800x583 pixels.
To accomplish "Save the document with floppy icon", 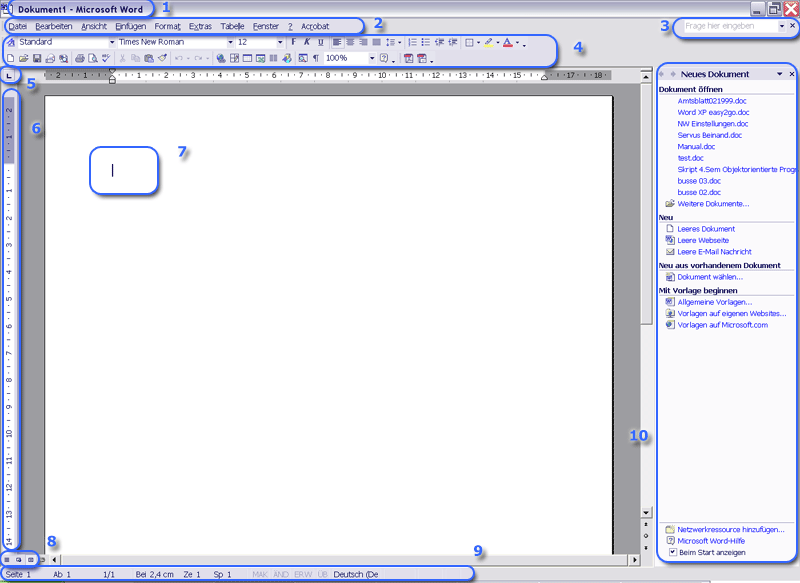I will 37,58.
